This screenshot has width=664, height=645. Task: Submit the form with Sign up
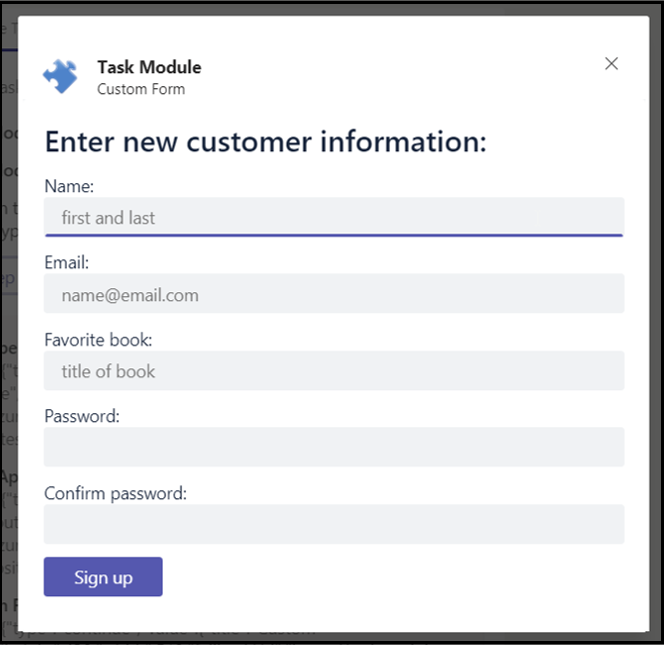coord(103,577)
